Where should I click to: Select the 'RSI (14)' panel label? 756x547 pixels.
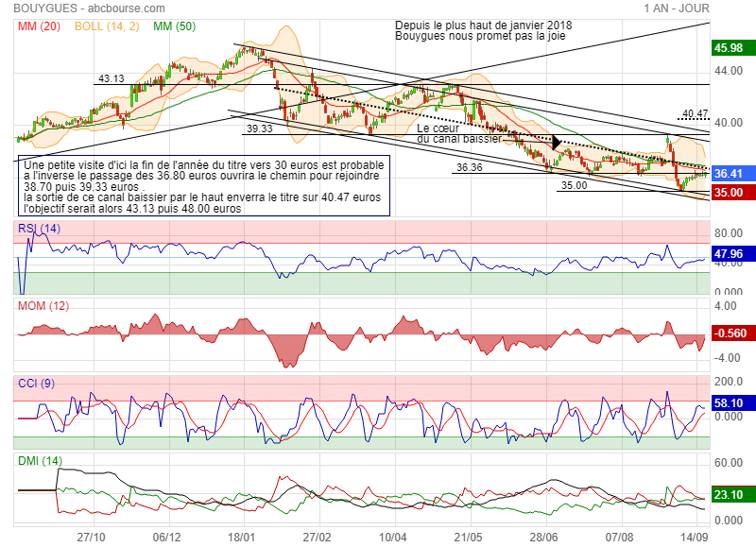pos(39,229)
